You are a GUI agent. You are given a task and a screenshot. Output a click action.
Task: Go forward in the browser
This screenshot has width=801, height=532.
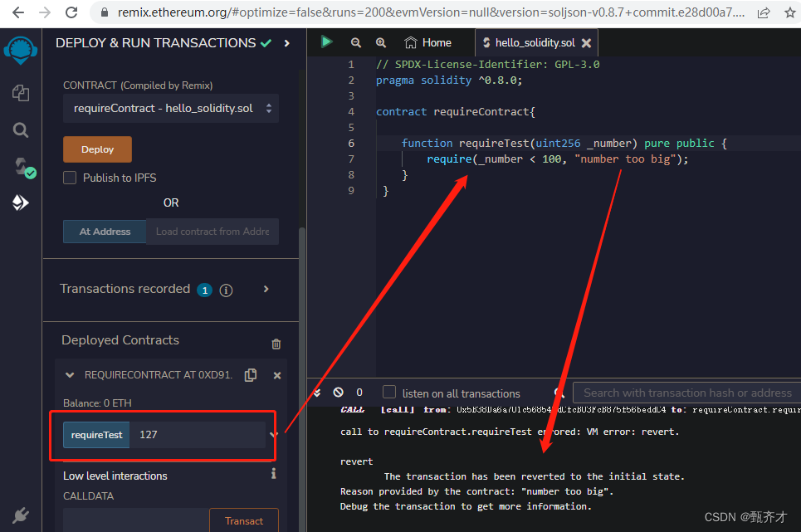click(x=45, y=12)
